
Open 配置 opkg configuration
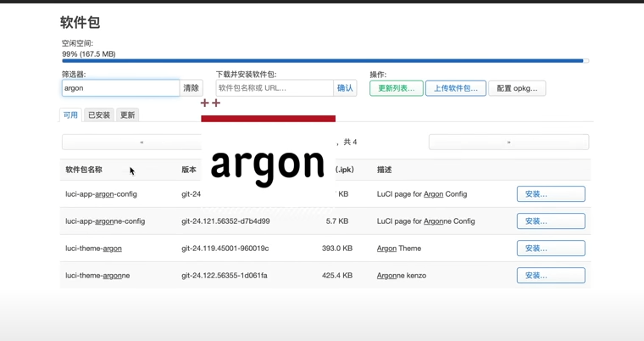click(x=517, y=88)
